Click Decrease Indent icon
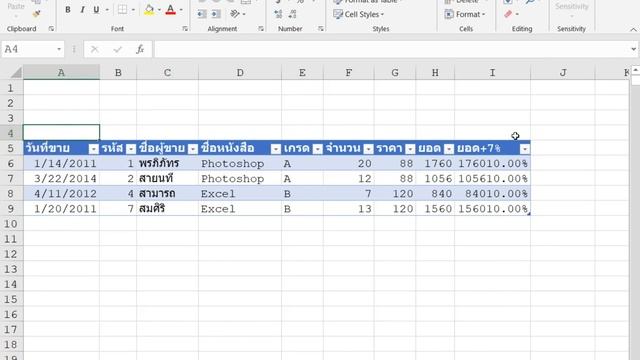640x360 pixels. click(202, 14)
